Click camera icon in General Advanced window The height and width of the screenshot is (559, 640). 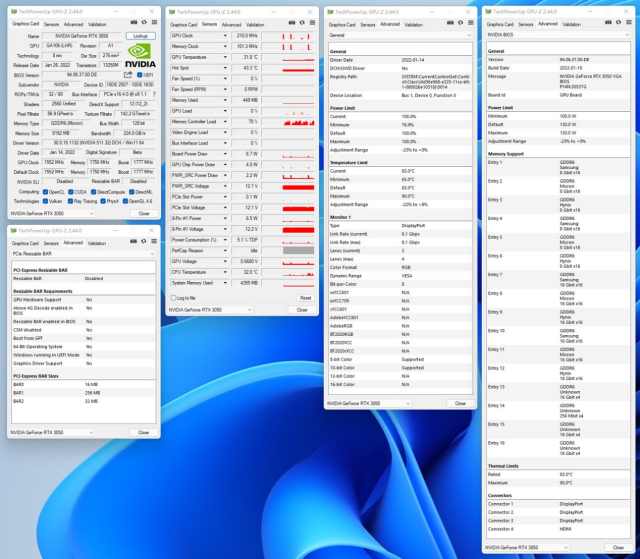tap(450, 23)
